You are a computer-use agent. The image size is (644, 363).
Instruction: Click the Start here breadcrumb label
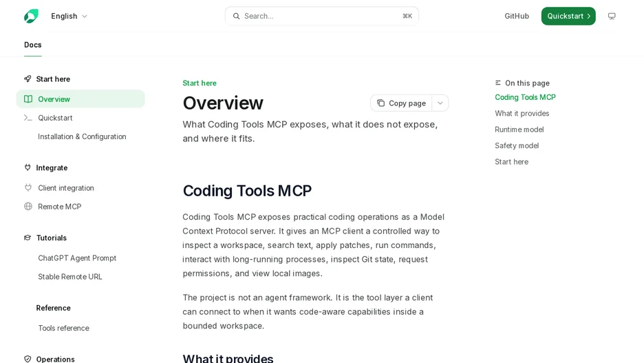(x=200, y=83)
